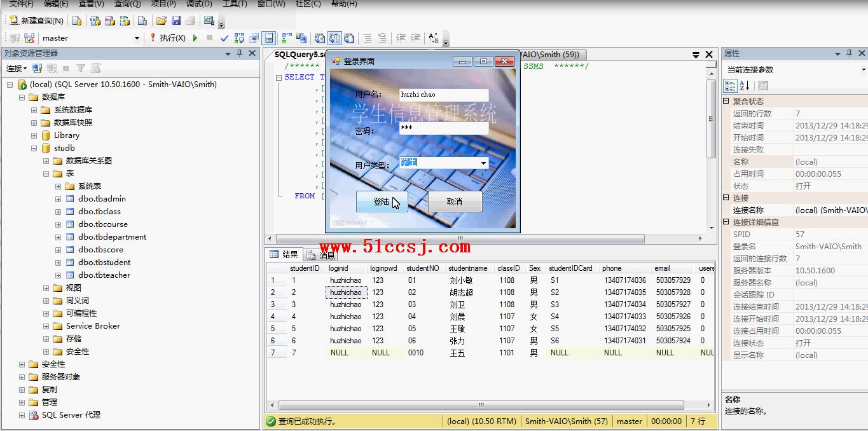Expand the Service Broker folder

[x=46, y=326]
